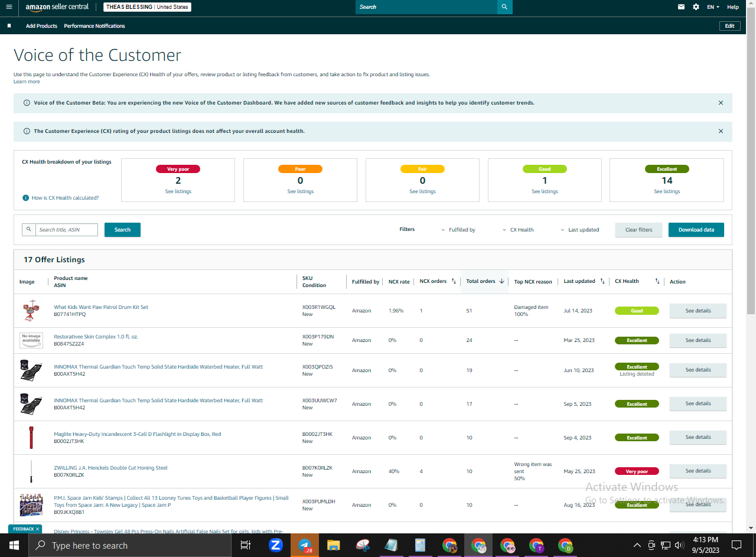See details for Restorativee Skin Complex
The width and height of the screenshot is (756, 557).
(698, 340)
